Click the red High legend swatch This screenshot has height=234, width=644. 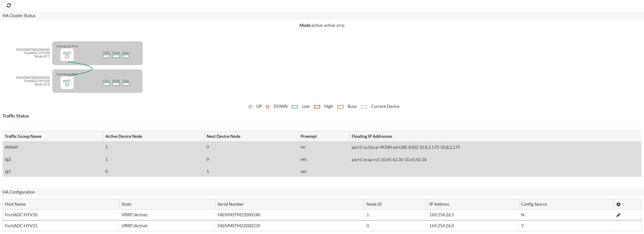pos(317,107)
